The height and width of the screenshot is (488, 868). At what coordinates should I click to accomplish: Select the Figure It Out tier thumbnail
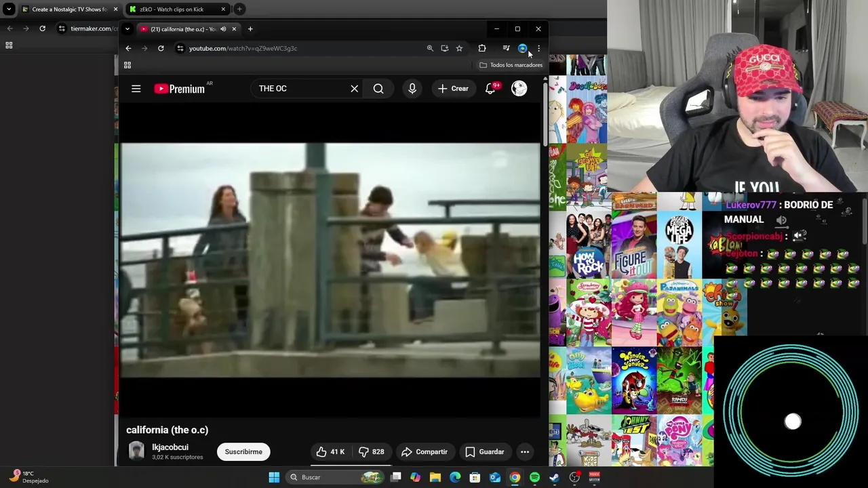(x=633, y=246)
